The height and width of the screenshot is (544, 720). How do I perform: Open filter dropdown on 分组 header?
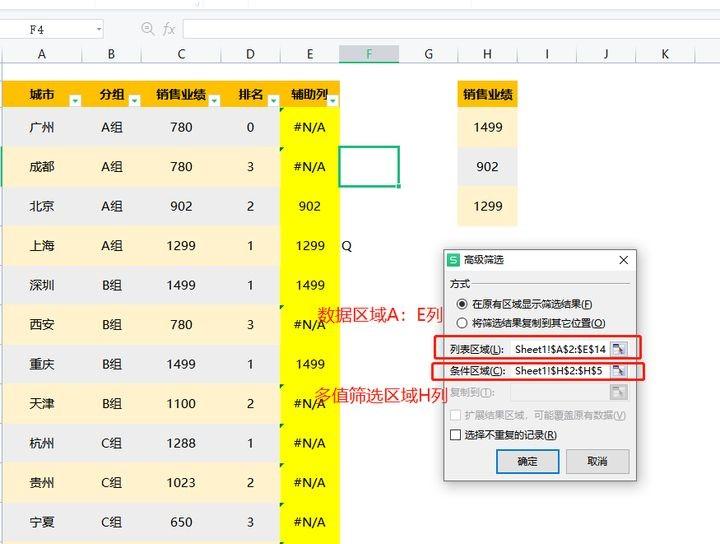coord(135,101)
